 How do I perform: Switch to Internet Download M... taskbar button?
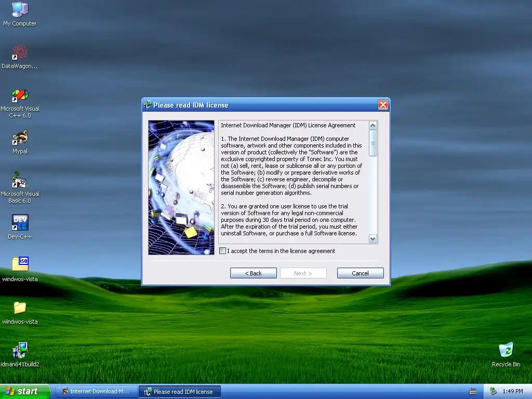click(96, 391)
